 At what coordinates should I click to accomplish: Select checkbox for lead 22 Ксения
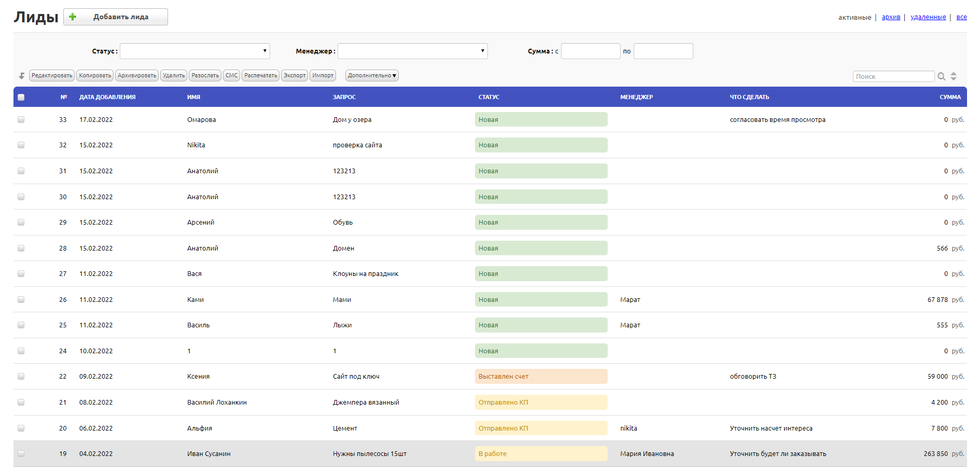(21, 376)
